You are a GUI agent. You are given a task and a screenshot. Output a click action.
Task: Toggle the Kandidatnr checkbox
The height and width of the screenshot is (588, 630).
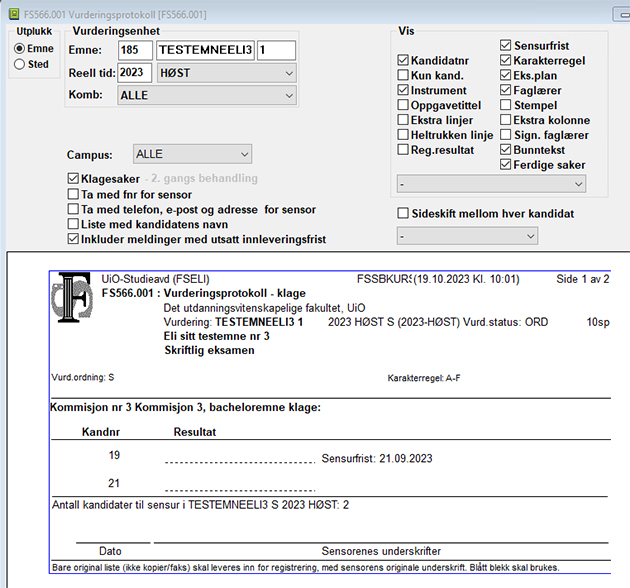pos(403,60)
